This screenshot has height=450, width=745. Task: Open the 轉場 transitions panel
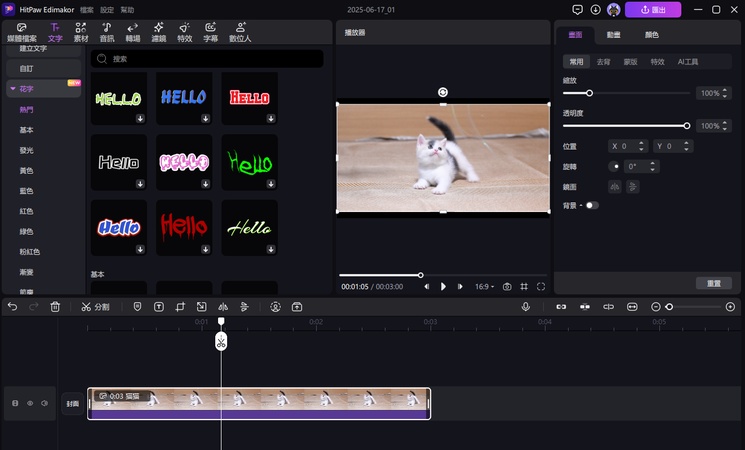(133, 31)
